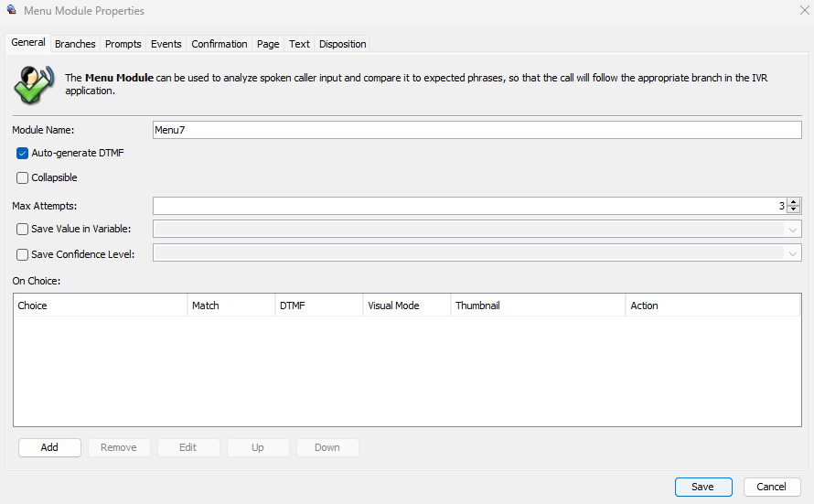Close the Menu Module Properties dialog
The image size is (814, 504).
(804, 10)
